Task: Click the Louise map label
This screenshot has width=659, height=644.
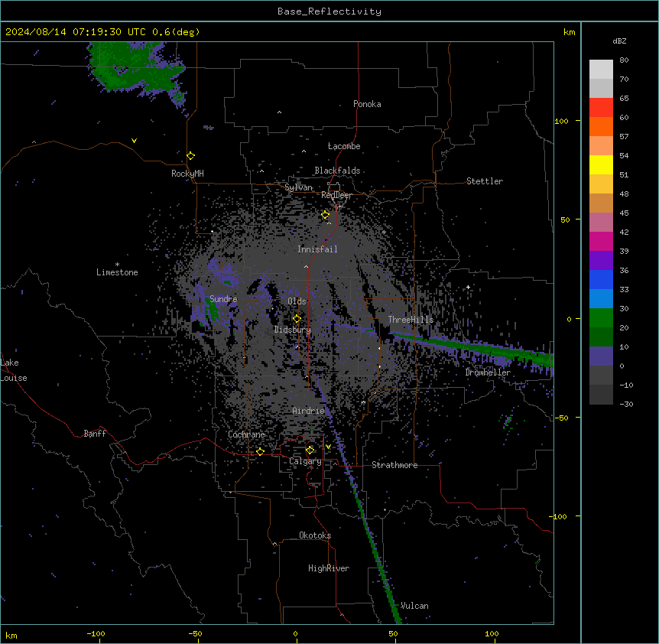Action: 14,378
